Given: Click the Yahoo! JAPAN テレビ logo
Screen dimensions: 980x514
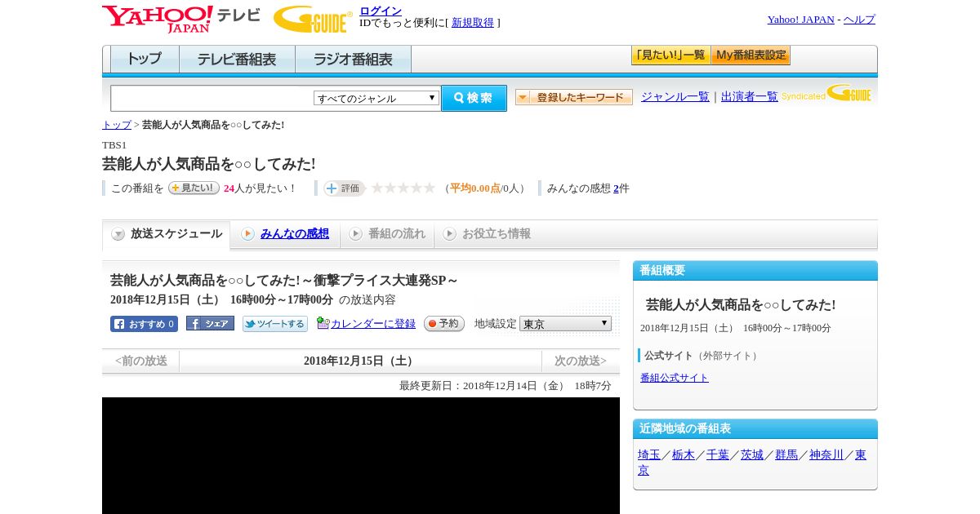Looking at the screenshot, I should click(181, 19).
